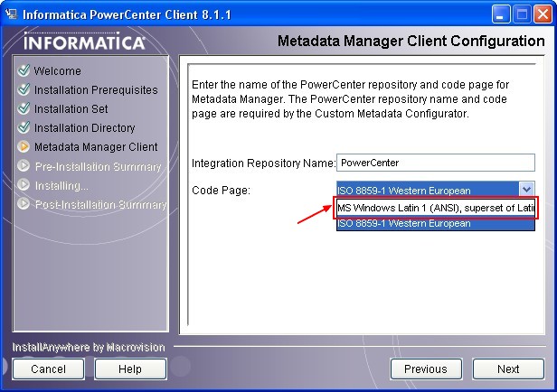Click the Installation Set checkmark icon

(x=24, y=108)
